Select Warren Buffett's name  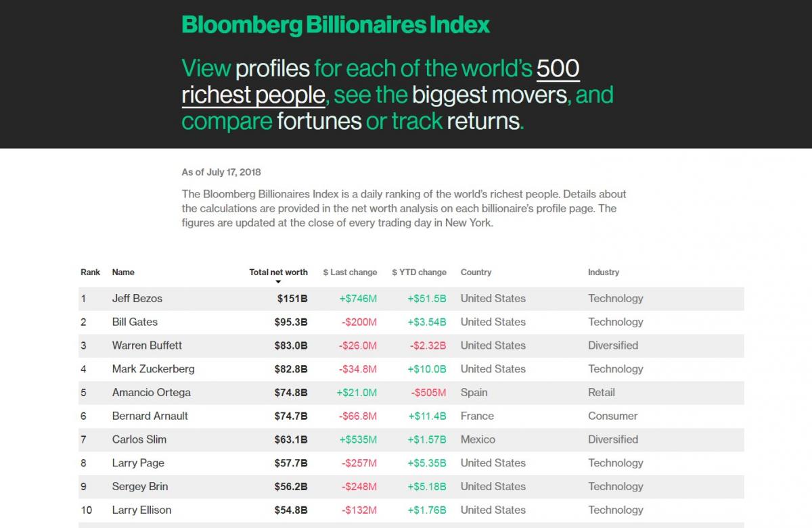tap(147, 345)
